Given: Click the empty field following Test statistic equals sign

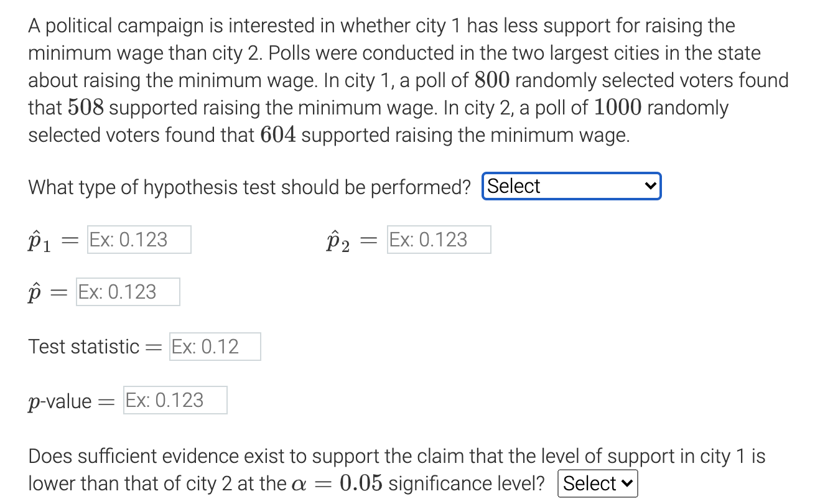Looking at the screenshot, I should (214, 347).
